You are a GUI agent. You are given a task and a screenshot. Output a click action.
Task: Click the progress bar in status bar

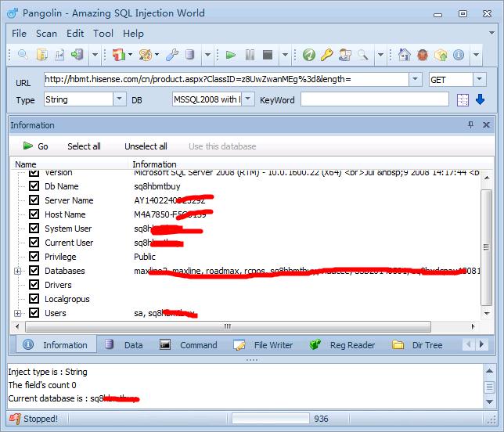[x=270, y=419]
